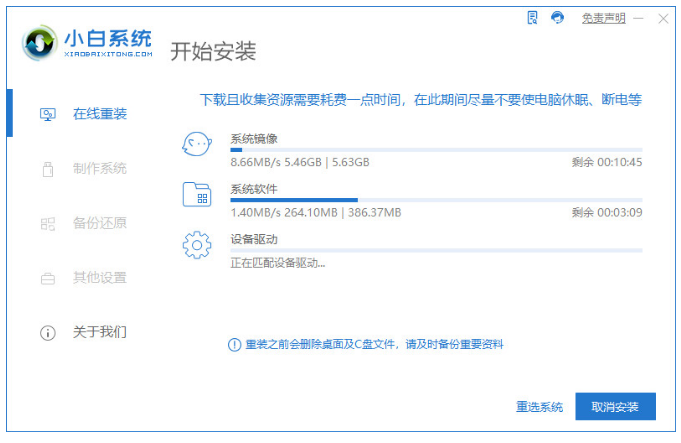Click the 其他设置 briefcase icon
Screen dimensions: 681x443
point(48,278)
